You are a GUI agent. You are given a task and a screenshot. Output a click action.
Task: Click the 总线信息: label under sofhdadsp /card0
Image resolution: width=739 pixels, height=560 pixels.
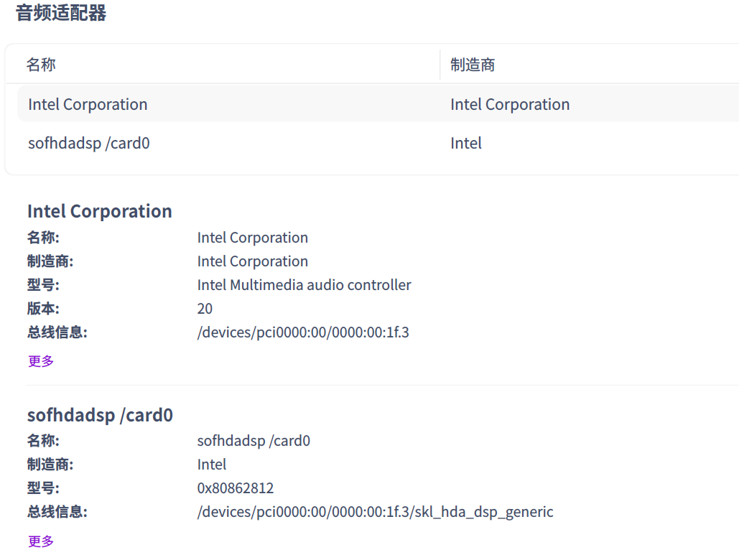point(57,512)
